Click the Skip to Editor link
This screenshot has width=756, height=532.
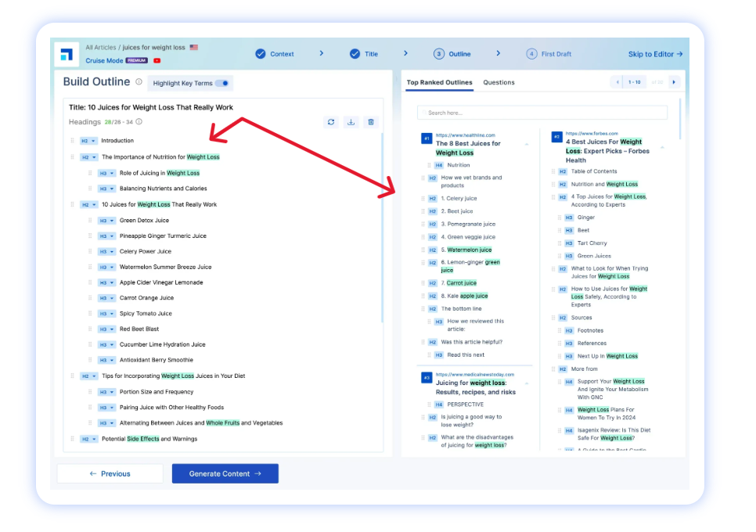click(655, 54)
